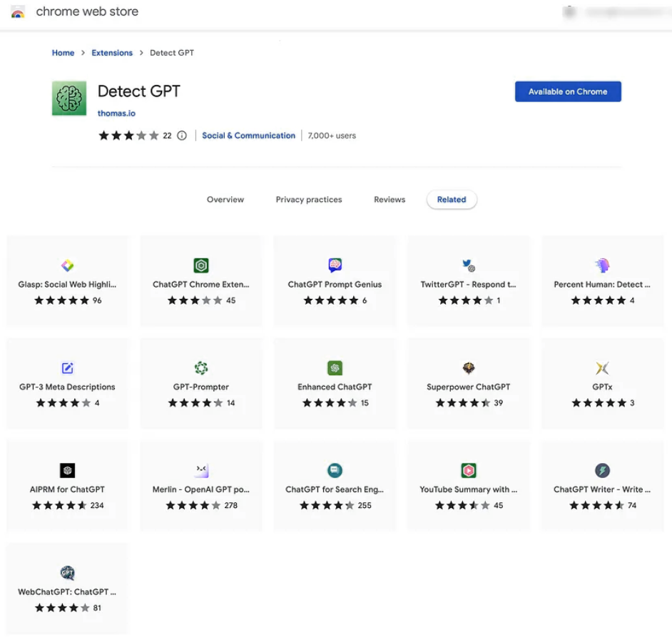Click the GPTx title text
Image resolution: width=672 pixels, height=640 pixels.
[602, 387]
